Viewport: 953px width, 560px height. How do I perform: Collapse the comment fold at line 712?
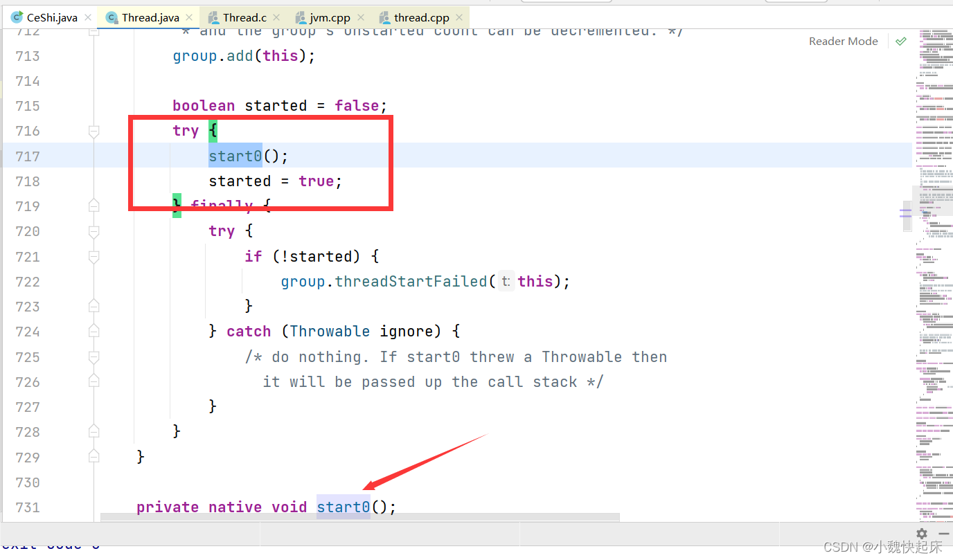94,31
